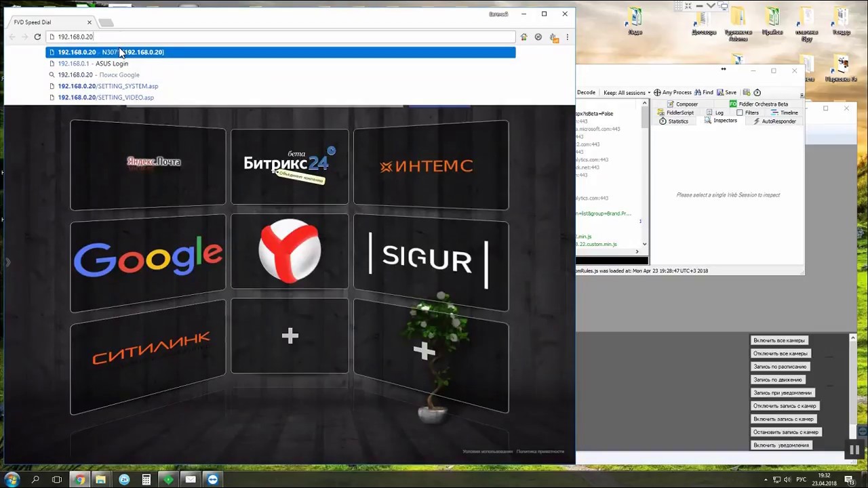Switch to the Filters tab

point(748,113)
